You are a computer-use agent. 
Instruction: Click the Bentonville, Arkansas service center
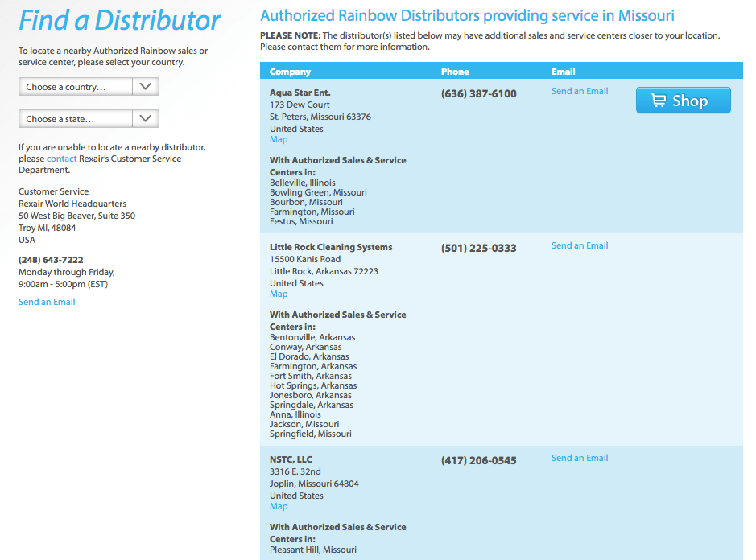click(312, 337)
